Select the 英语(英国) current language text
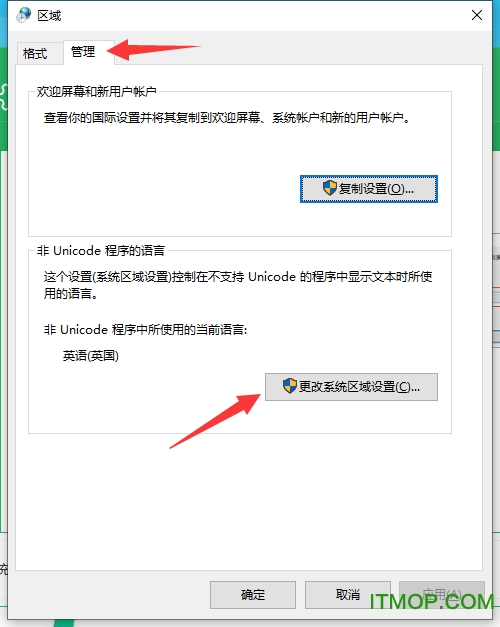The height and width of the screenshot is (627, 500). [x=91, y=355]
